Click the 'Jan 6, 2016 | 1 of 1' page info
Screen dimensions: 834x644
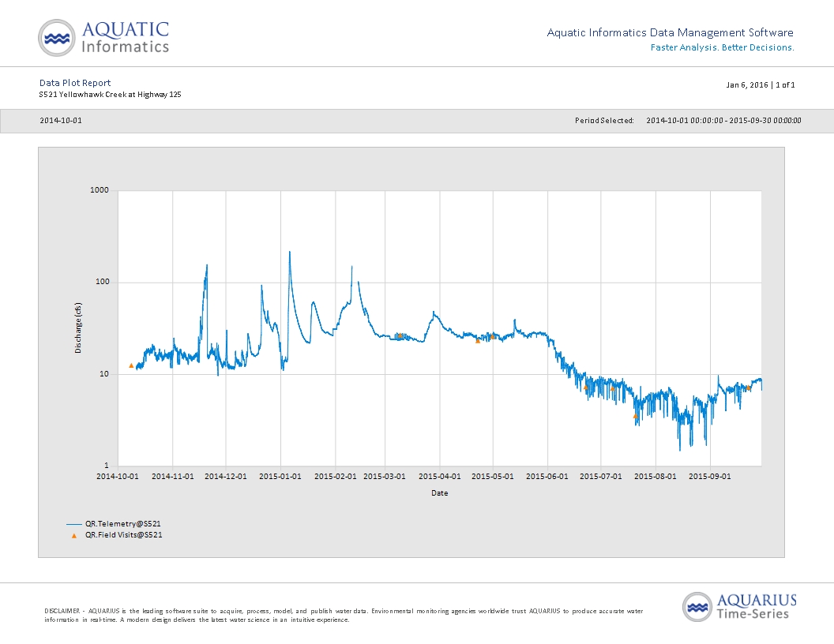pyautogui.click(x=760, y=84)
